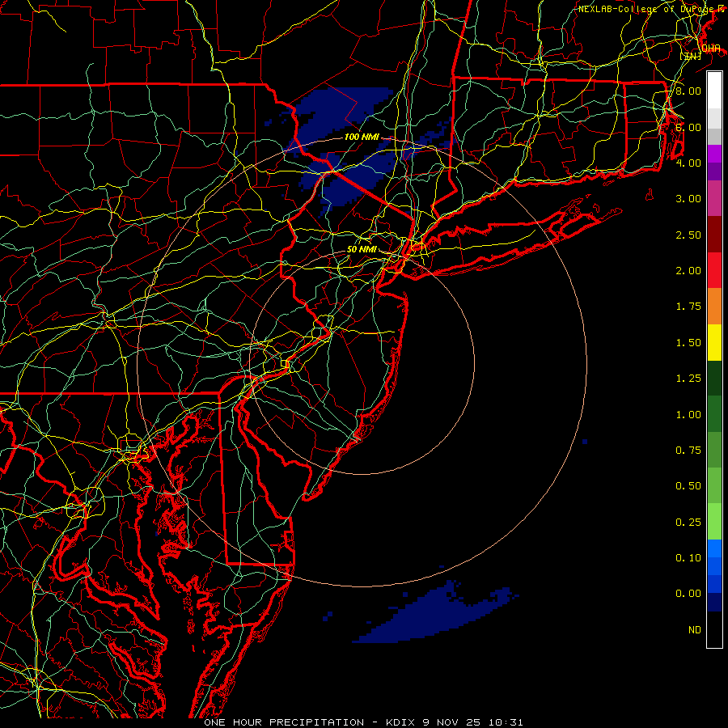Click the "1.00" legend value
728x728 pixels.
click(x=688, y=415)
